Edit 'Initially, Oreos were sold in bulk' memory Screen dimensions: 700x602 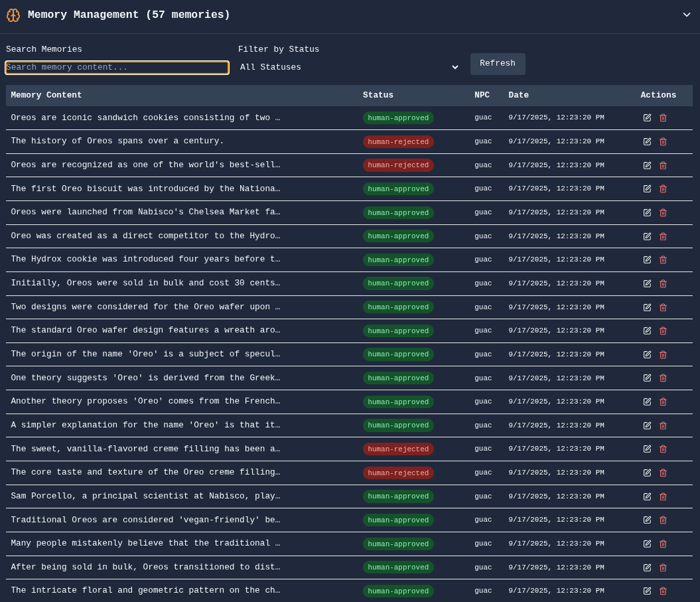[x=648, y=283]
